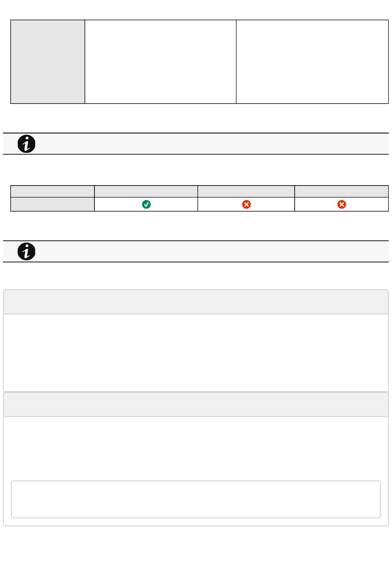Click the bordered box inside the second panel

(196, 499)
